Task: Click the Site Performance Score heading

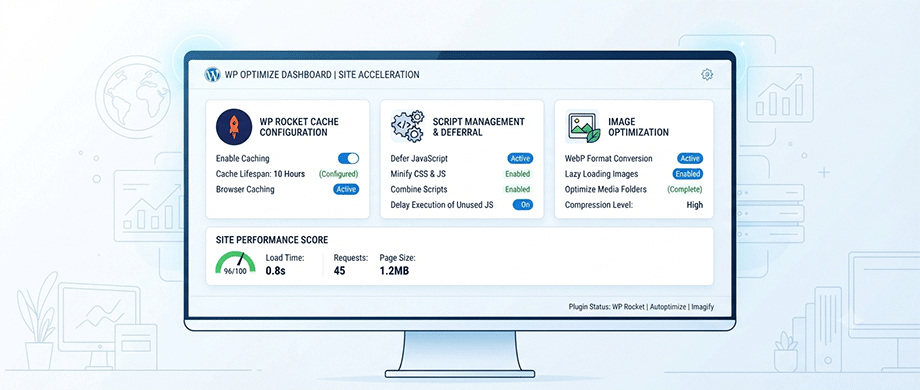Action: point(272,240)
